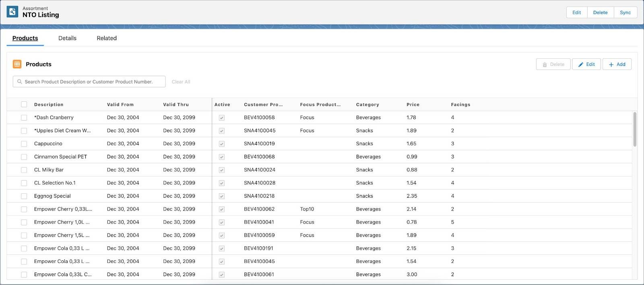
Task: Click customer product number SNA4100045
Action: (x=260, y=131)
